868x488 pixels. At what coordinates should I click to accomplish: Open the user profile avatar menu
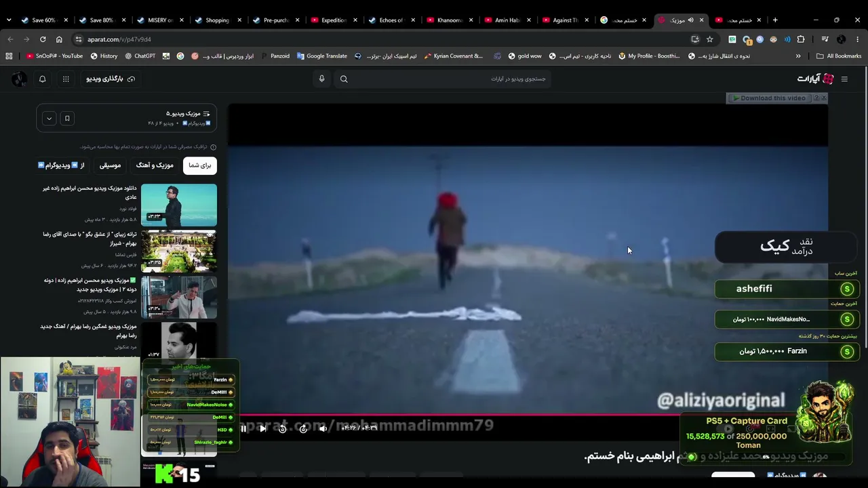pos(19,79)
